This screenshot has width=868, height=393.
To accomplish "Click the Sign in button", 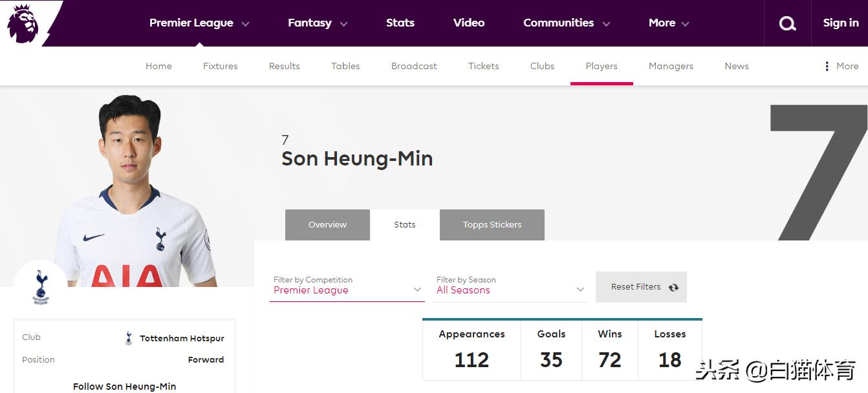I will (840, 23).
